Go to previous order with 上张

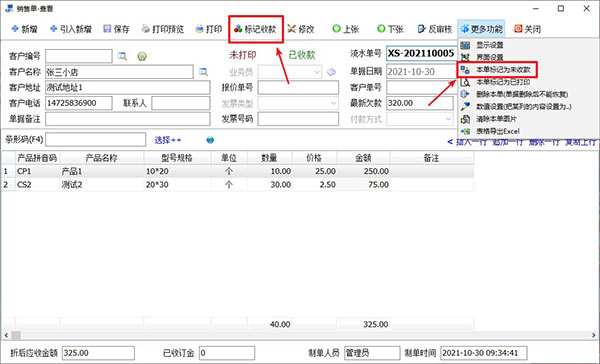[346, 29]
